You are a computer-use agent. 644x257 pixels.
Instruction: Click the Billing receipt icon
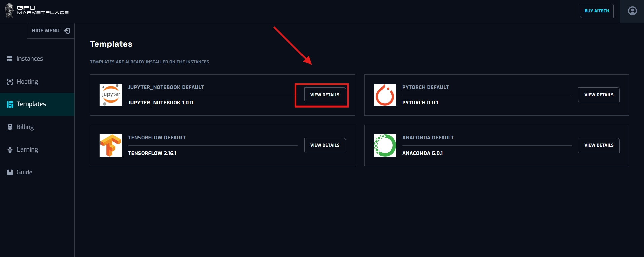10,127
